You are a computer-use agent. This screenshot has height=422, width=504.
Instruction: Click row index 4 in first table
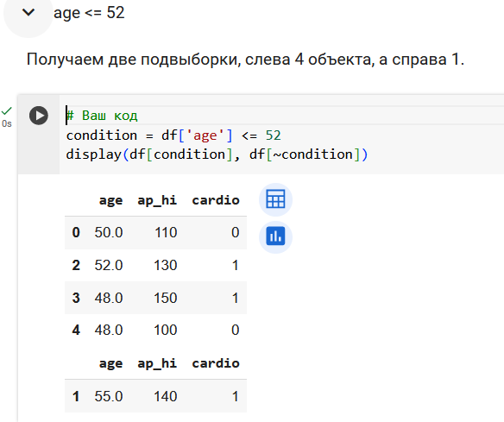point(76,330)
